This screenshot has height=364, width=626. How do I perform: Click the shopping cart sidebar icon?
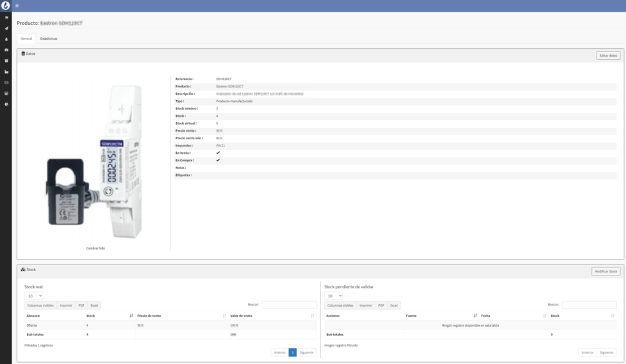6,17
